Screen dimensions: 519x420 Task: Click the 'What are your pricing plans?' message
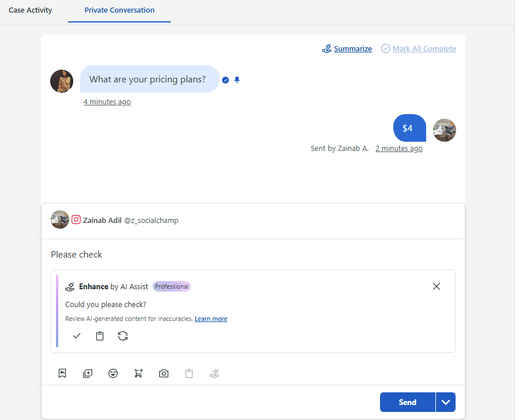click(149, 79)
